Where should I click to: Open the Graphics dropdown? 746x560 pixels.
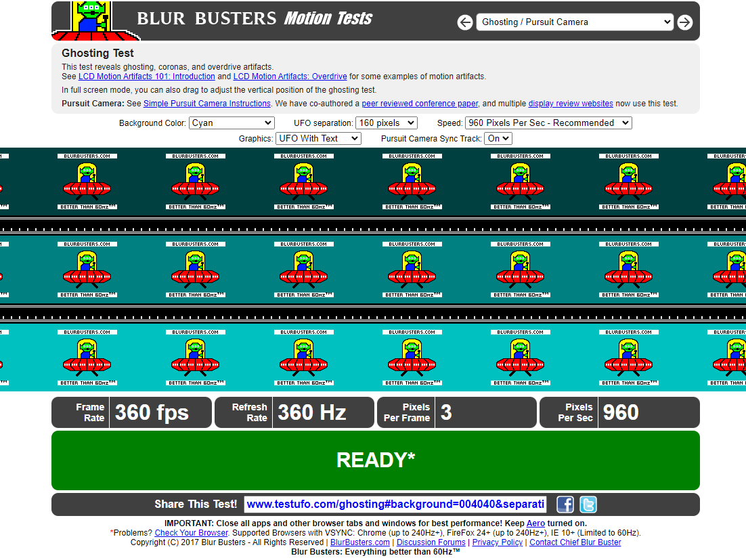point(318,138)
